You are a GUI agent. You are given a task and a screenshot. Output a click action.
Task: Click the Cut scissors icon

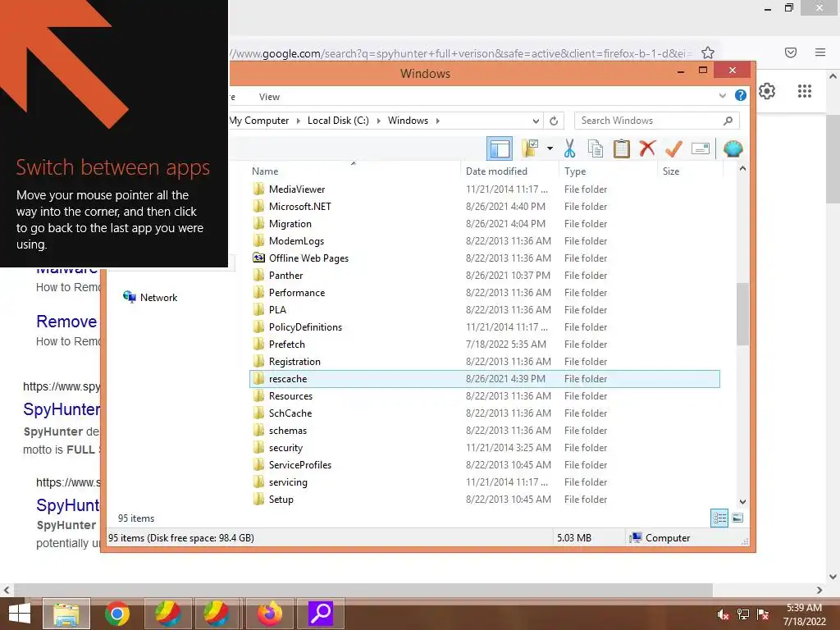[x=569, y=148]
